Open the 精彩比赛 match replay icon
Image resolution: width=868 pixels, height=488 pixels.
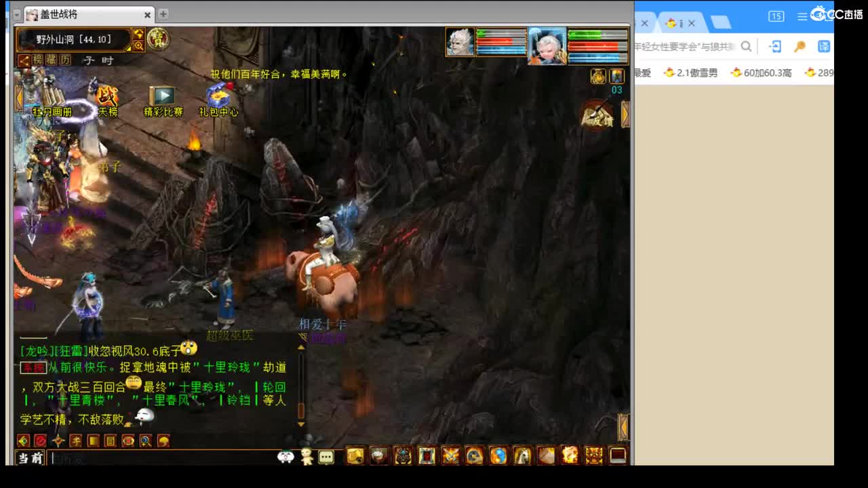[x=163, y=101]
